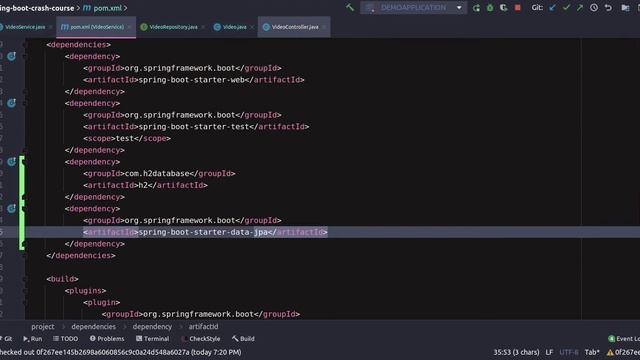Open the CheckStyle tool window
This screenshot has height=360, width=640.
(200, 339)
